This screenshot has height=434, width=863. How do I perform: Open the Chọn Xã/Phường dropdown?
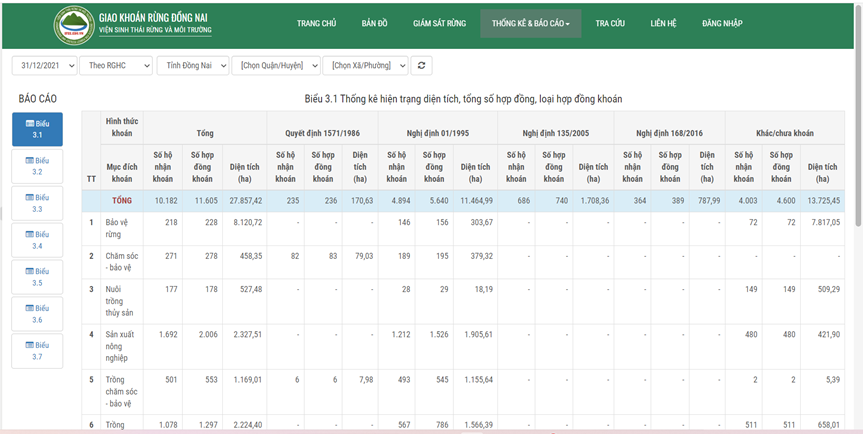coord(365,65)
